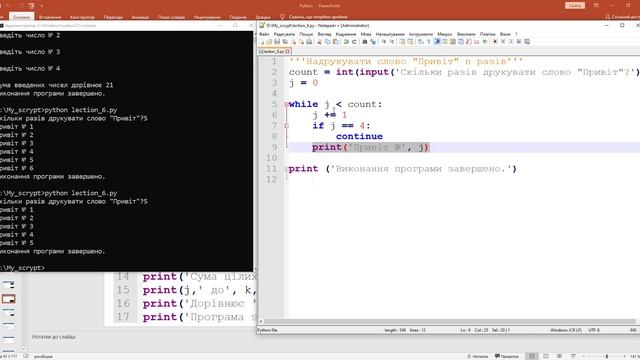Create a new file in Notepad++ toolbar
Viewport: 640px width, 360px height.
pyautogui.click(x=262, y=42)
